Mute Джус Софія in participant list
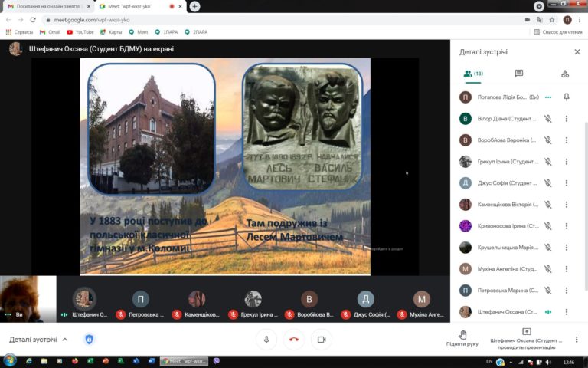 point(548,183)
